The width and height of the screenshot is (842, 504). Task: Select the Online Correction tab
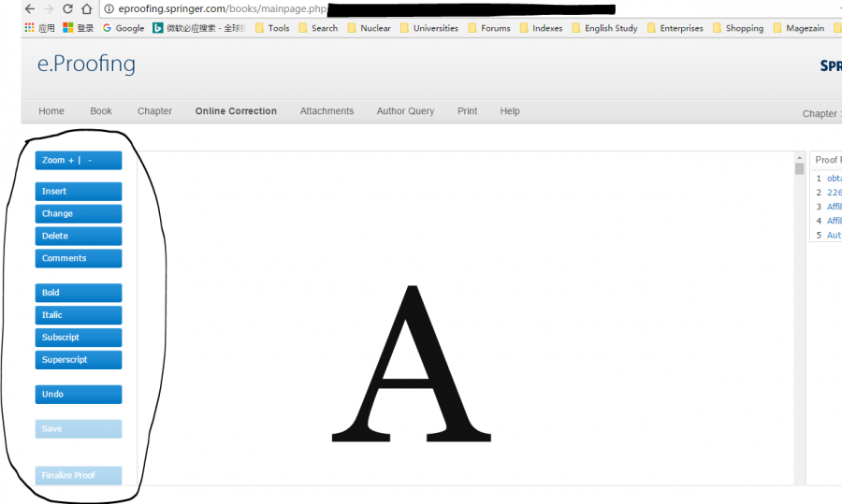click(x=236, y=111)
